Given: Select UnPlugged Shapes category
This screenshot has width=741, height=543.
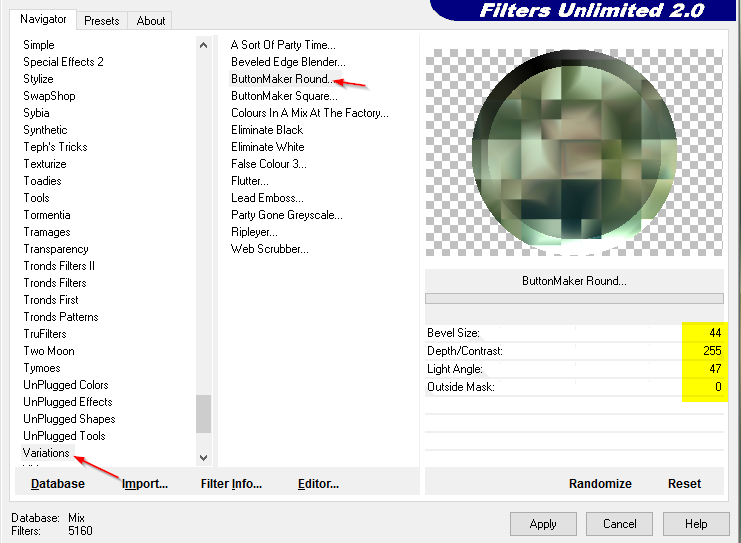Looking at the screenshot, I should coord(69,419).
